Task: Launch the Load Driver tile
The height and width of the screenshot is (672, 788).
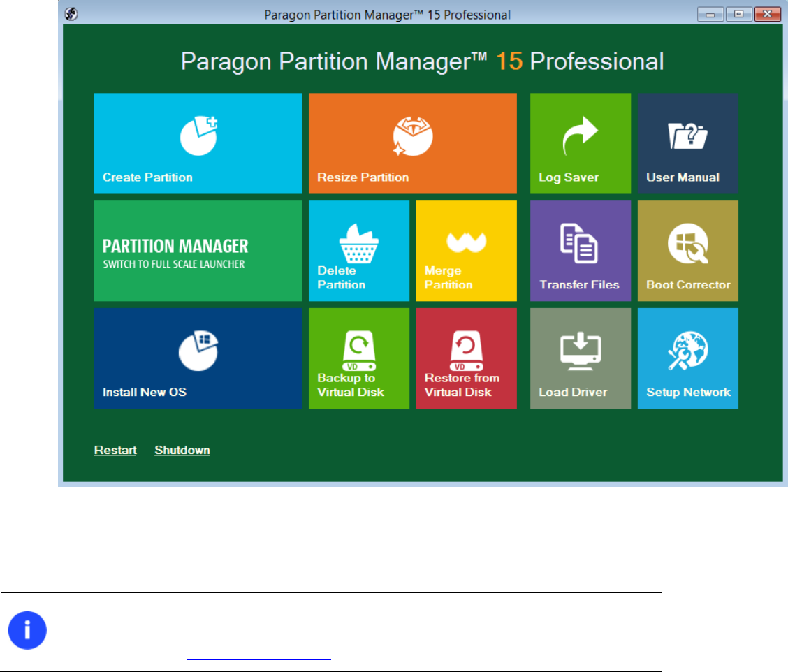Action: pyautogui.click(x=581, y=358)
